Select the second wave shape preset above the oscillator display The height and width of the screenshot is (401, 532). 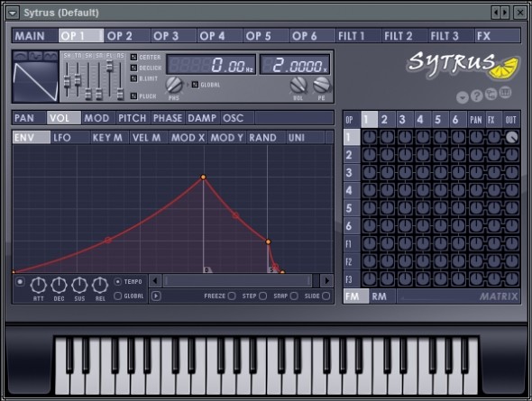pos(35,56)
